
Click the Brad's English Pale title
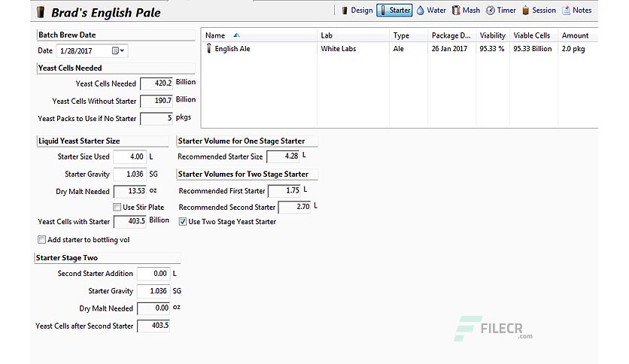click(106, 13)
